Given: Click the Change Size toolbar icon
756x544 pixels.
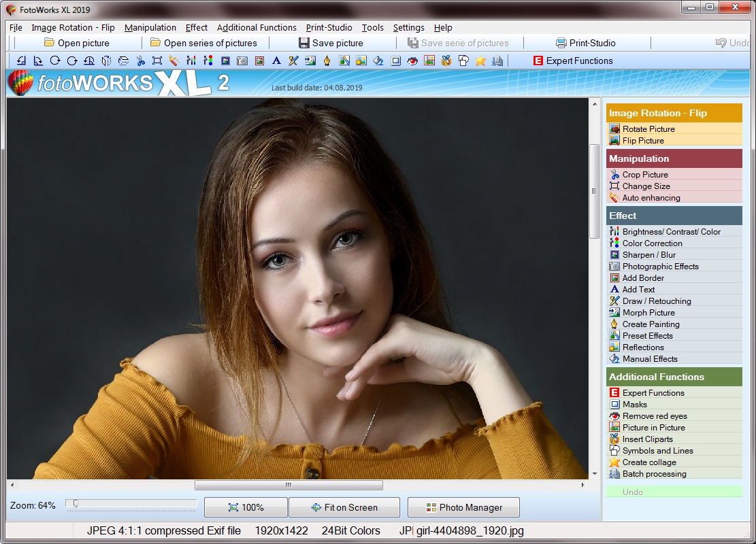Looking at the screenshot, I should 157,61.
